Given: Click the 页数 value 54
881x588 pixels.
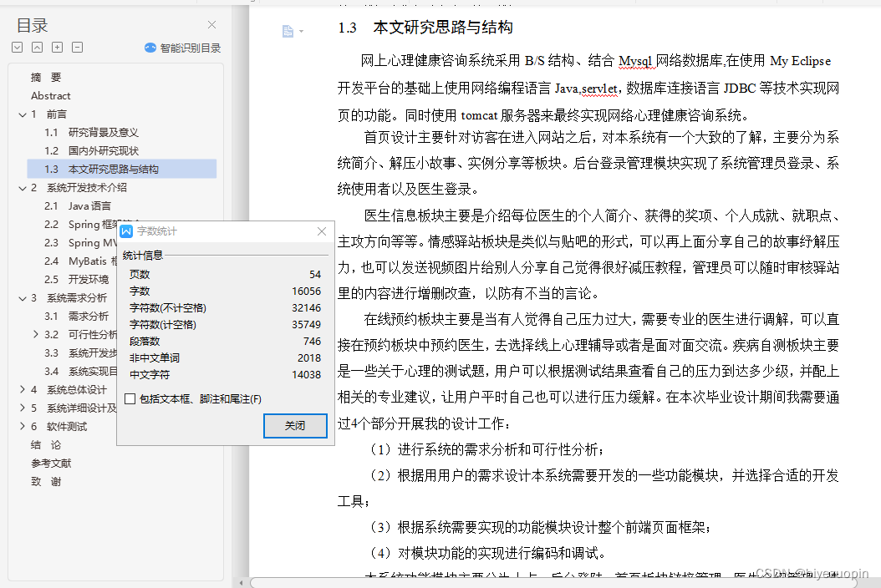Looking at the screenshot, I should point(314,275).
